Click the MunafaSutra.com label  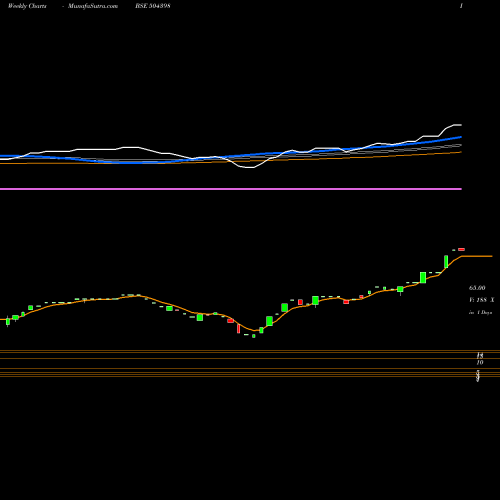(x=93, y=6)
